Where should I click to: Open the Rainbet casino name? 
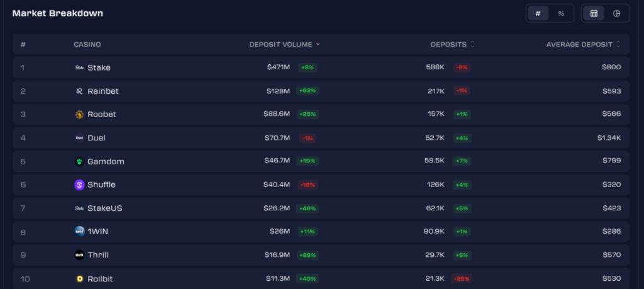103,91
